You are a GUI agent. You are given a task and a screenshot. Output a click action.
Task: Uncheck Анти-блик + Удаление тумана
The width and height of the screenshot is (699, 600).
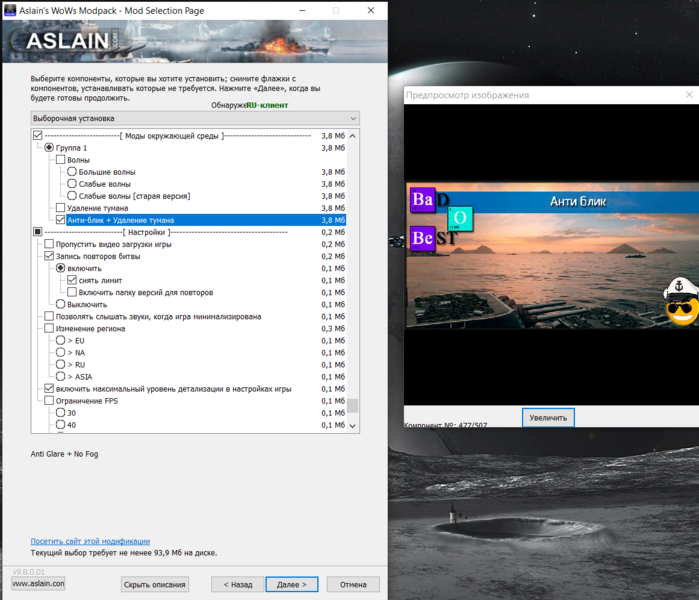61,220
